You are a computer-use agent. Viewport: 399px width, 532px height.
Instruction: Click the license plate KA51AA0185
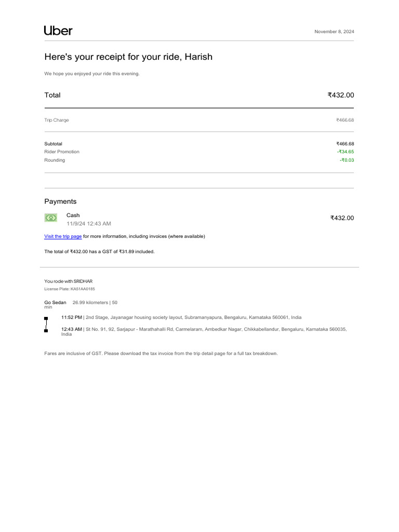[83, 289]
